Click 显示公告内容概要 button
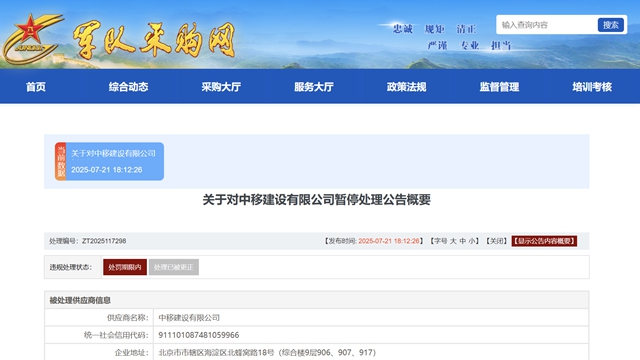The width and height of the screenshot is (640, 360). [x=544, y=241]
